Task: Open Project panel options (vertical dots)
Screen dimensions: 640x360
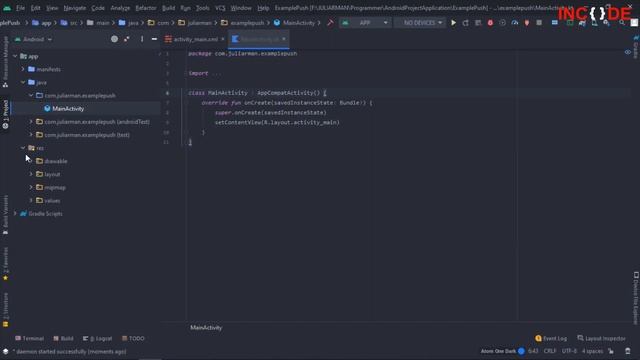Action: click(142, 39)
